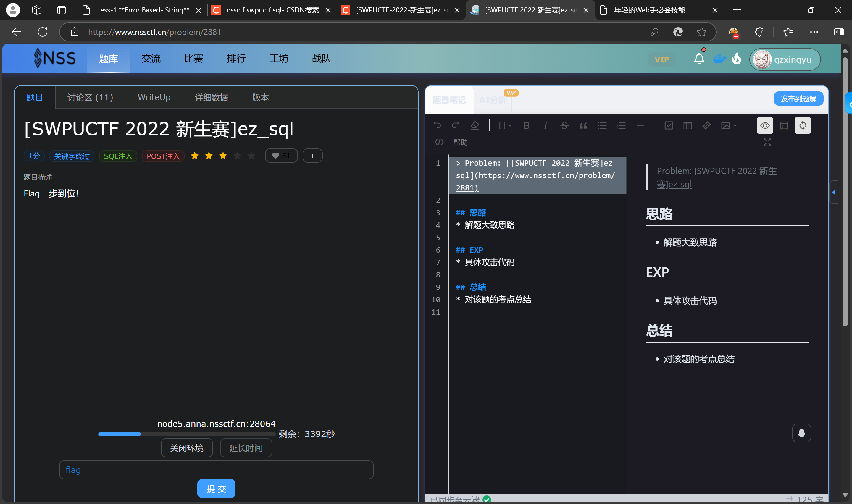Viewport: 852px width, 504px height.
Task: Open the image insert dropdown
Action: [x=729, y=125]
